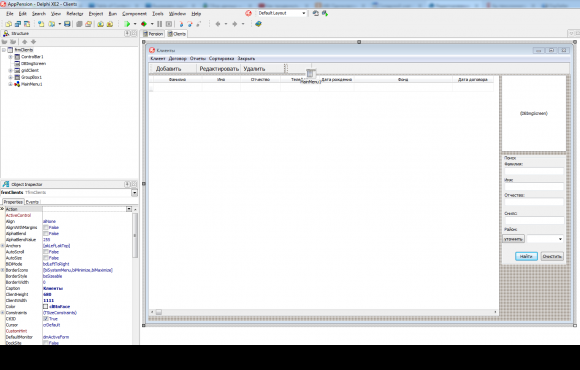The image size is (580, 370).
Task: Click the help book icon in toolbar
Action: click(x=258, y=24)
